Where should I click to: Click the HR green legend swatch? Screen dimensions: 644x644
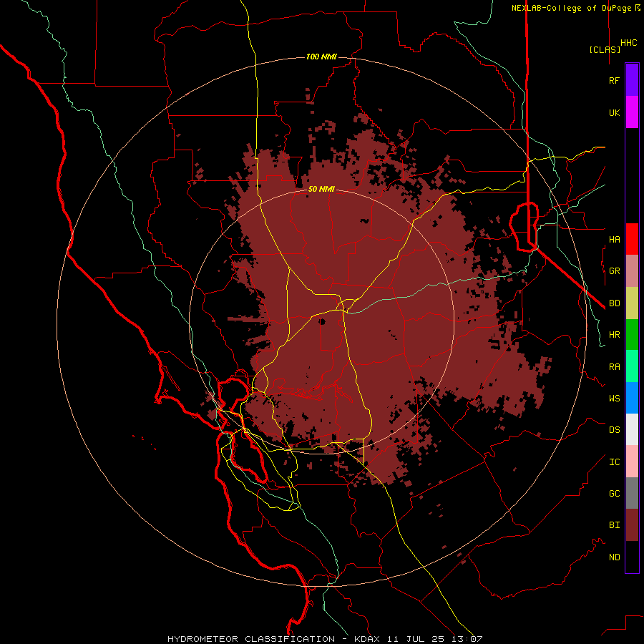pos(632,334)
